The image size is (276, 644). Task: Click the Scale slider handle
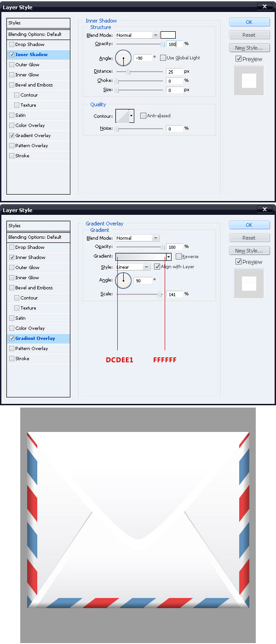tap(160, 294)
